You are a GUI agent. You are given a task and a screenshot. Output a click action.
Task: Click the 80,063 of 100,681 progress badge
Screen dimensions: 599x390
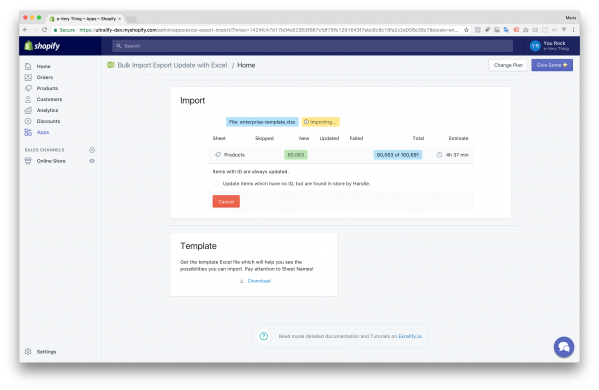(398, 155)
